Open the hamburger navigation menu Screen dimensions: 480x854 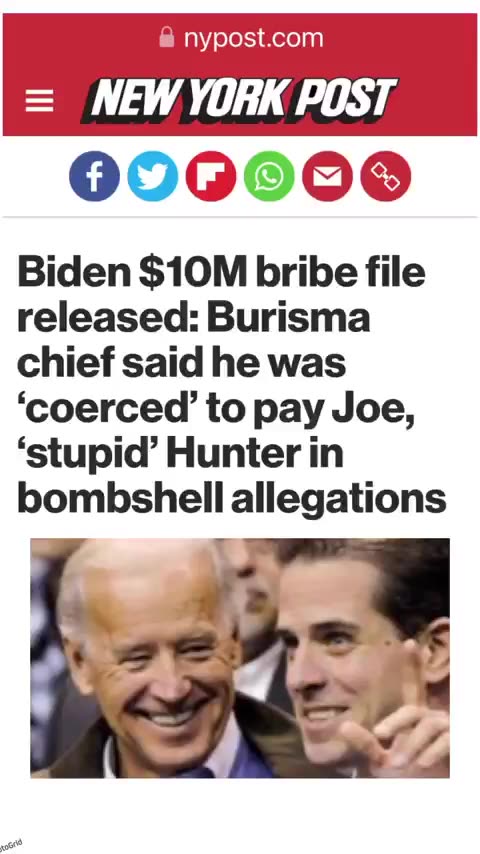click(39, 101)
